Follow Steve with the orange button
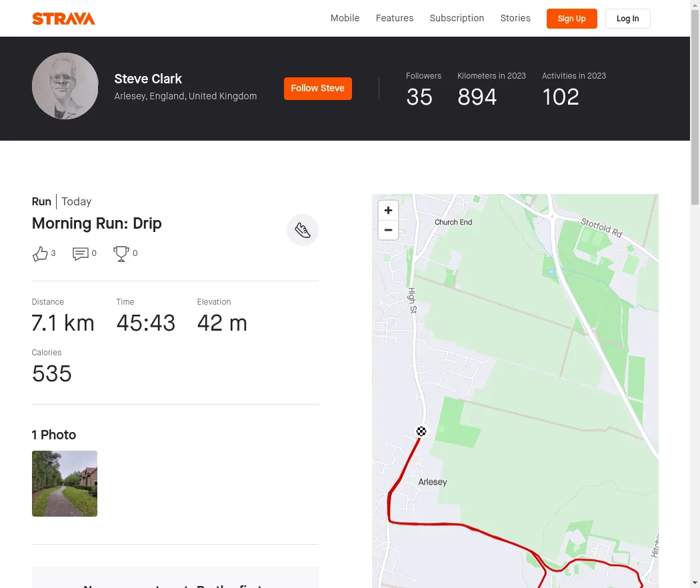The image size is (700, 588). coord(318,89)
